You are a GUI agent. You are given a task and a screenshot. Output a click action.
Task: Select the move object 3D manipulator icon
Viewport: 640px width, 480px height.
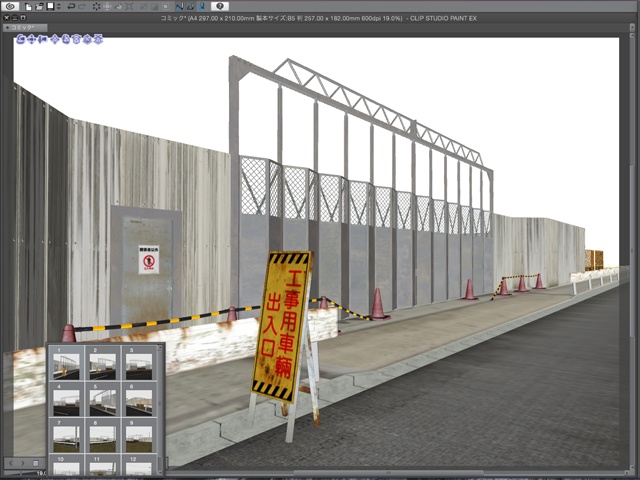pos(56,40)
